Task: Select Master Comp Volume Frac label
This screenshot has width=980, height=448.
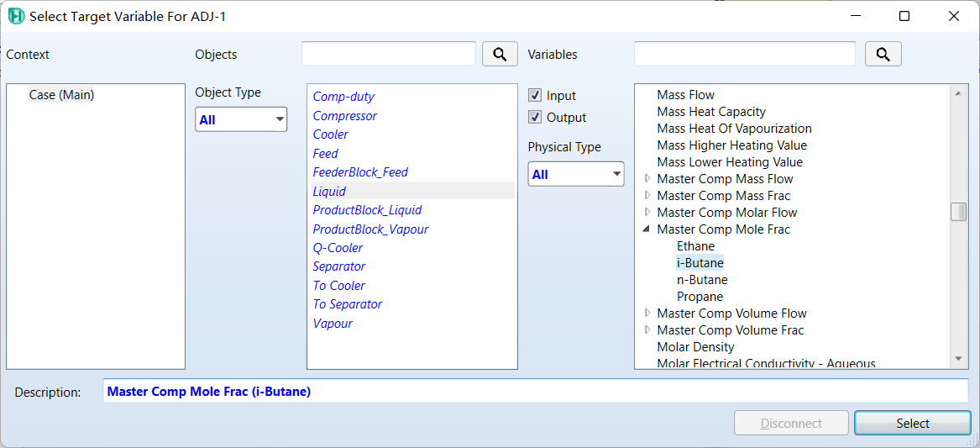Action: pyautogui.click(x=731, y=329)
